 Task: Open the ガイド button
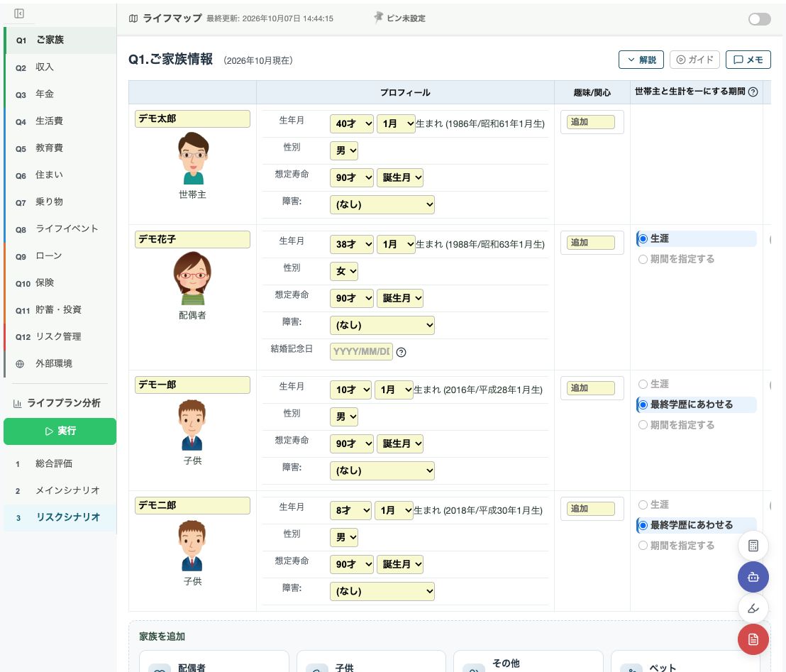point(694,60)
